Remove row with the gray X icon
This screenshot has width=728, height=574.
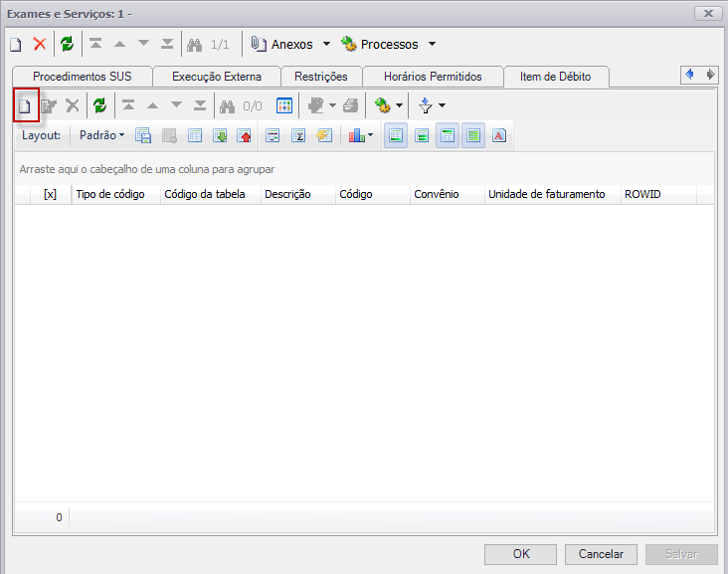click(x=73, y=105)
